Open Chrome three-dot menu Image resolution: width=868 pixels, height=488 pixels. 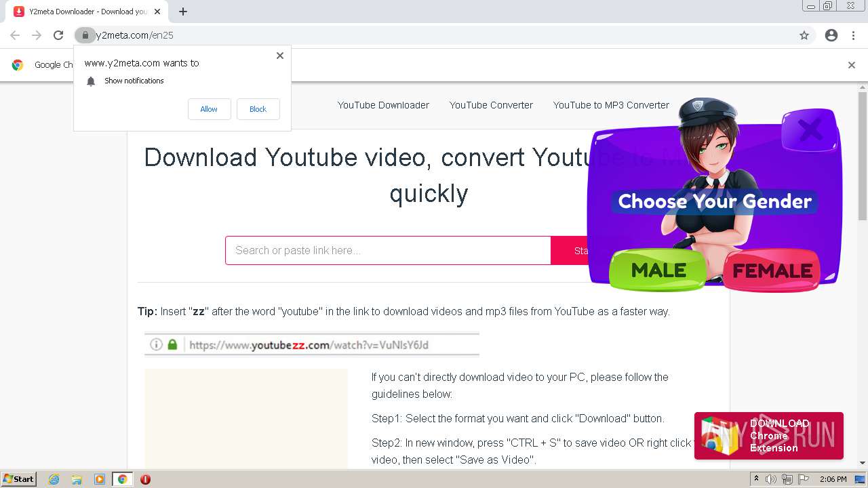click(x=853, y=35)
